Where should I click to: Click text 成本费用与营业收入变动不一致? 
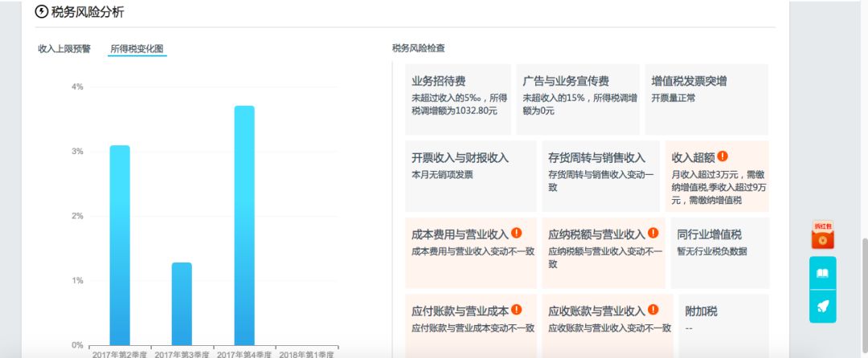(x=473, y=250)
